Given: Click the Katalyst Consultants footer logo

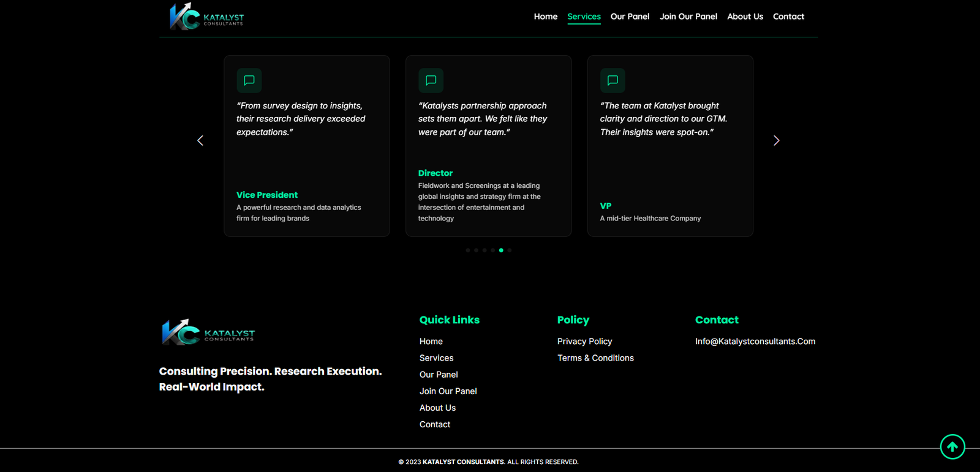Looking at the screenshot, I should 208,332.
